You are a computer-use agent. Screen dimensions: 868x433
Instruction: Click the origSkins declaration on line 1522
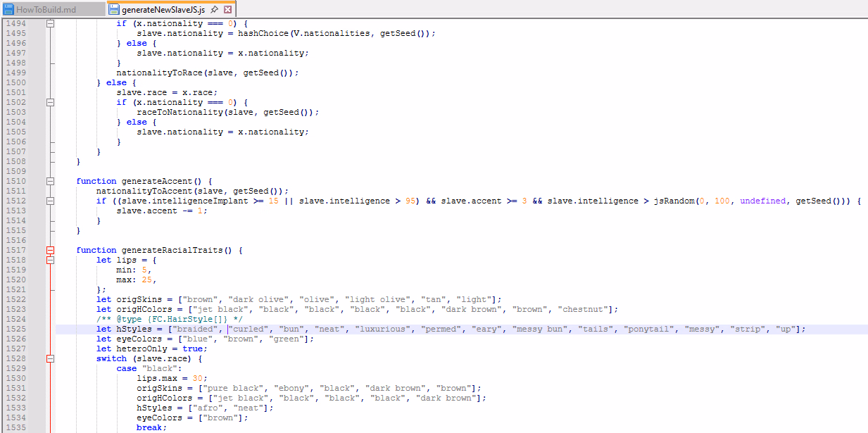coord(298,299)
